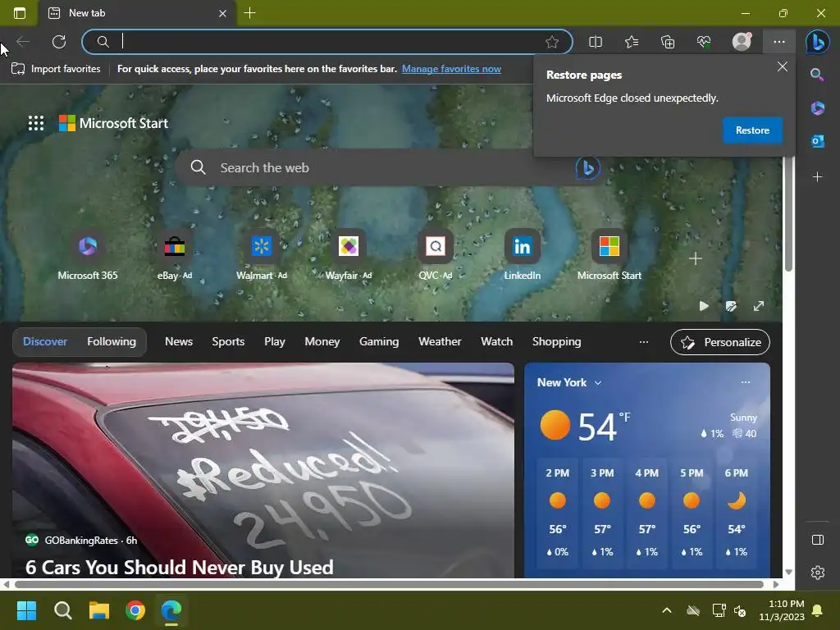The image size is (840, 630).
Task: Click the vertical page scrollbar
Action: pyautogui.click(x=788, y=214)
